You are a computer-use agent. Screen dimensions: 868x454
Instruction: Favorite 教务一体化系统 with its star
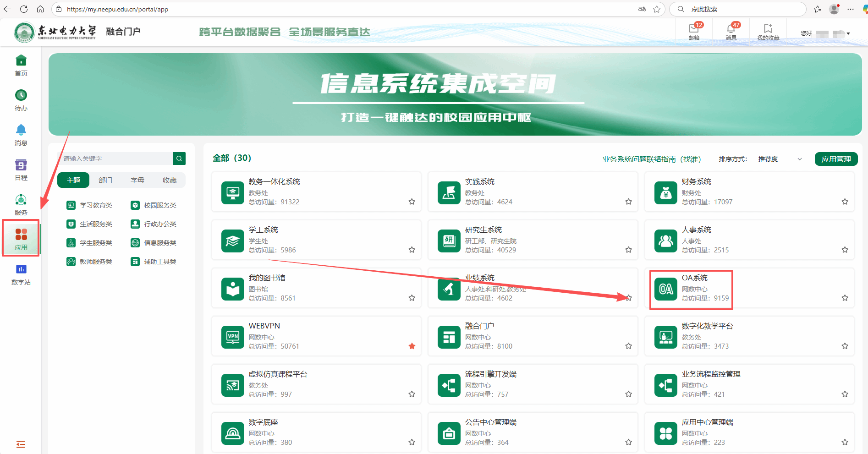(412, 202)
